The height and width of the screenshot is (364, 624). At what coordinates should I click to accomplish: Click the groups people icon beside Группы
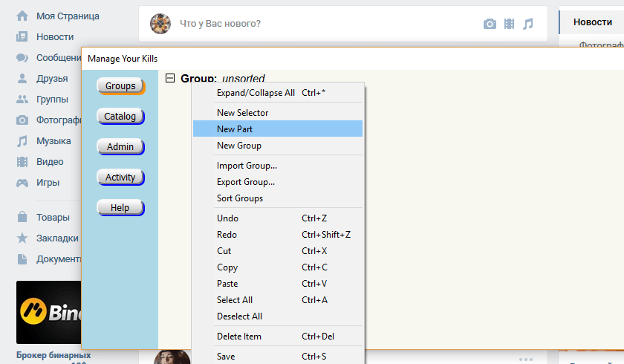point(22,99)
